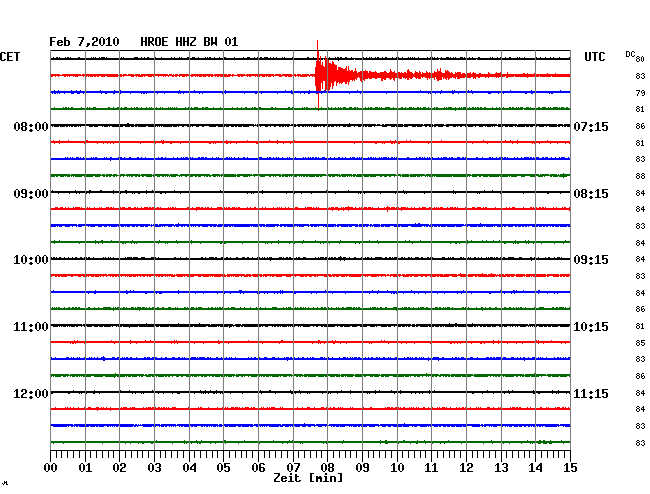Click the "10" minute tick label
Image resolution: width=650 pixels, height=494 pixels.
397,468
